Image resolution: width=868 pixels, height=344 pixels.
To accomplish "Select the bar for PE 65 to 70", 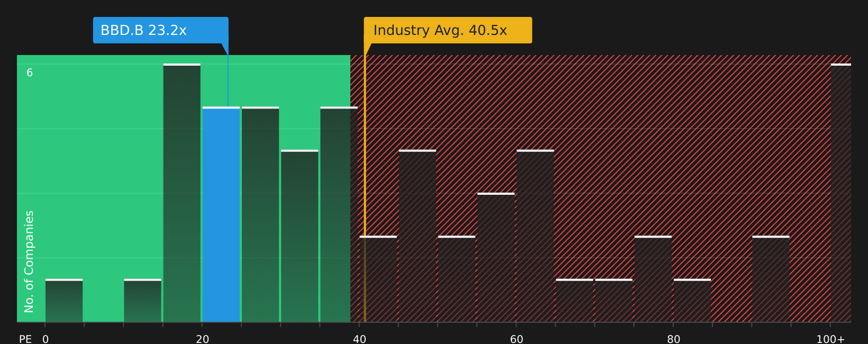I will pos(575,301).
